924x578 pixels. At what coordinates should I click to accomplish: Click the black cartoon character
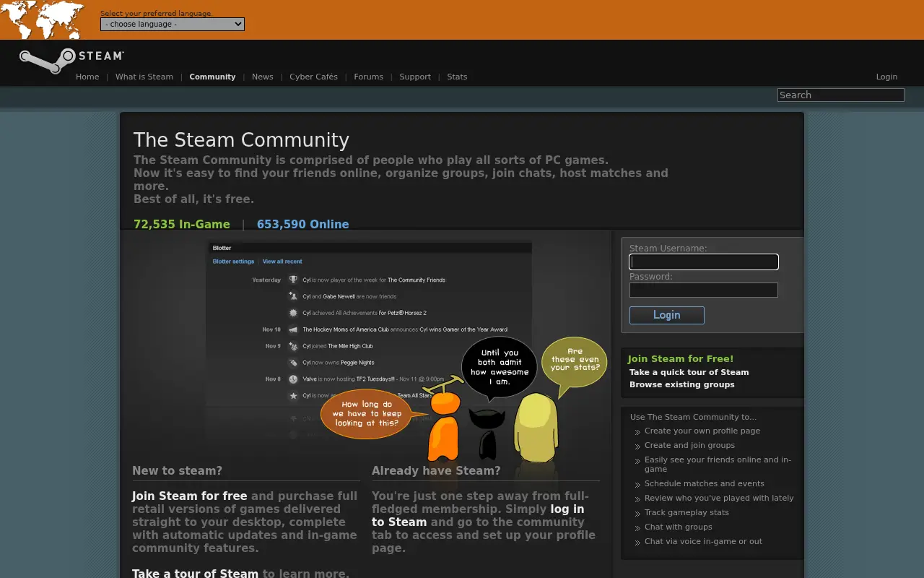coord(487,433)
